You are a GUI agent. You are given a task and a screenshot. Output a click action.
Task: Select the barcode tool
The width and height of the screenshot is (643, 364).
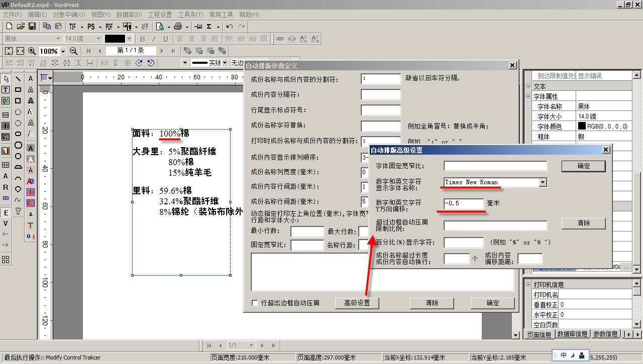coord(6,126)
